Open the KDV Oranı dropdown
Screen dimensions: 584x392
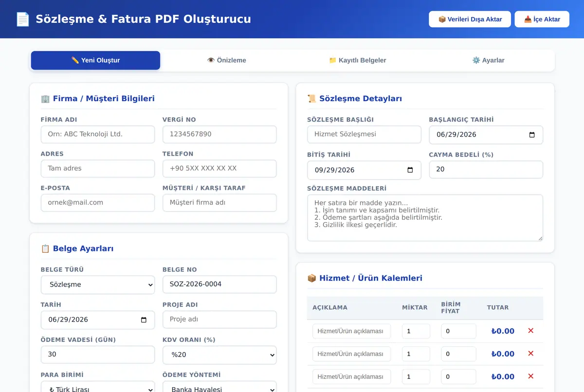point(219,355)
